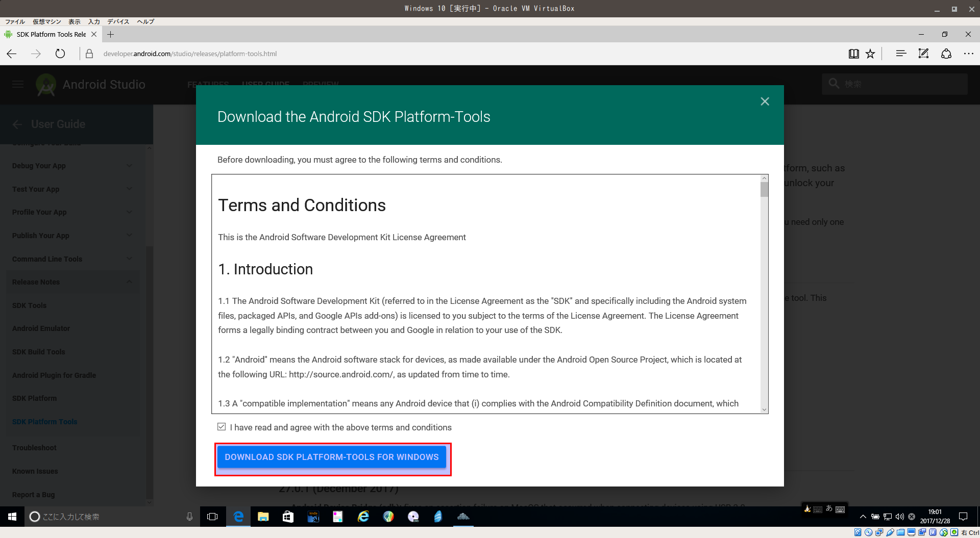Viewport: 980px width, 538px height.
Task: Close the SDK Platform Tools tab
Action: point(94,34)
